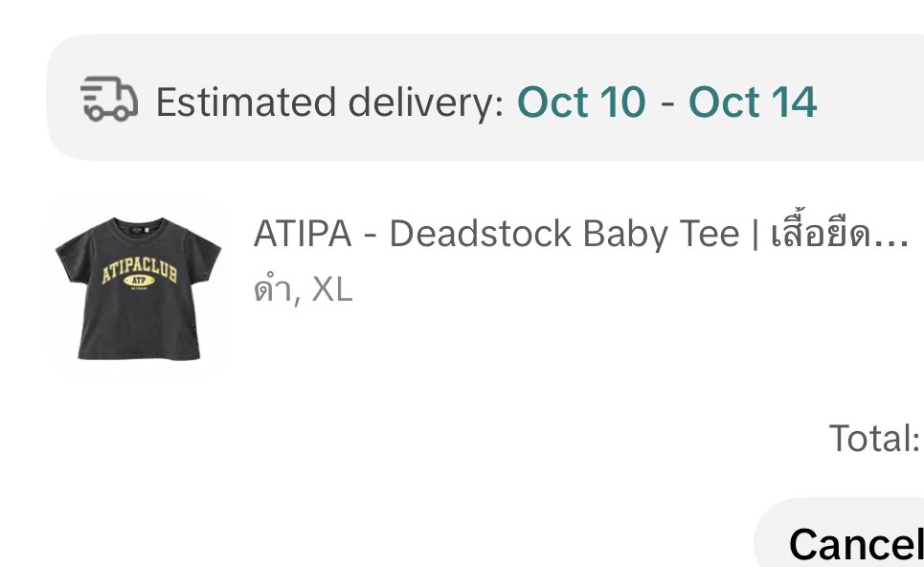Image resolution: width=924 pixels, height=567 pixels.
Task: Tap the Cancel button
Action: coord(856,543)
